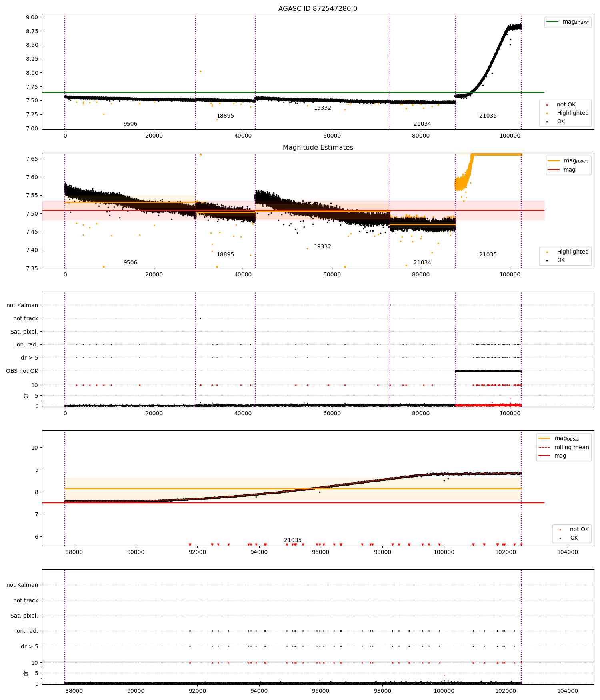Click "OBS not OK" row label
This screenshot has width=600, height=700.
pyautogui.click(x=22, y=371)
